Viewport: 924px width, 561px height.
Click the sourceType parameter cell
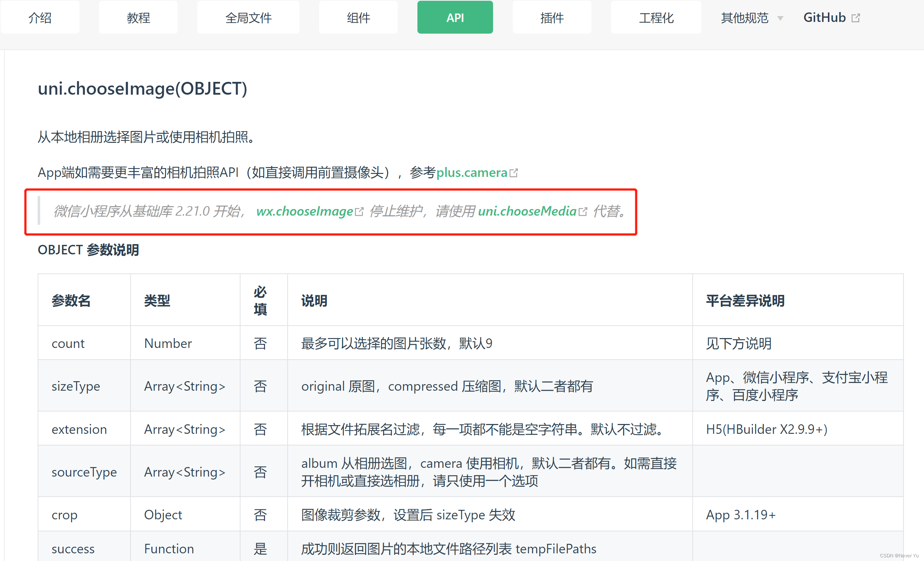coord(84,472)
